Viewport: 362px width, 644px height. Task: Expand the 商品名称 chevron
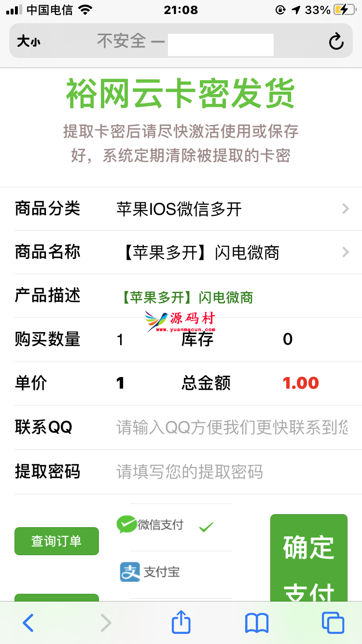[345, 252]
